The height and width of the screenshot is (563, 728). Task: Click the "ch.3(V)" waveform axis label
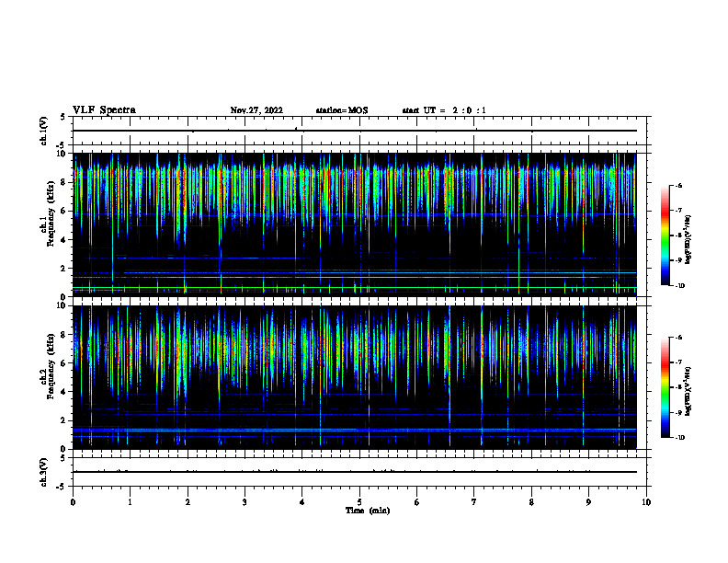43,472
